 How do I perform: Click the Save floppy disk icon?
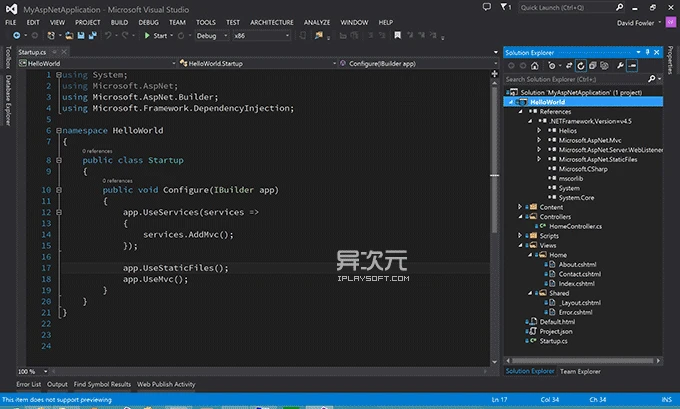(x=81, y=36)
